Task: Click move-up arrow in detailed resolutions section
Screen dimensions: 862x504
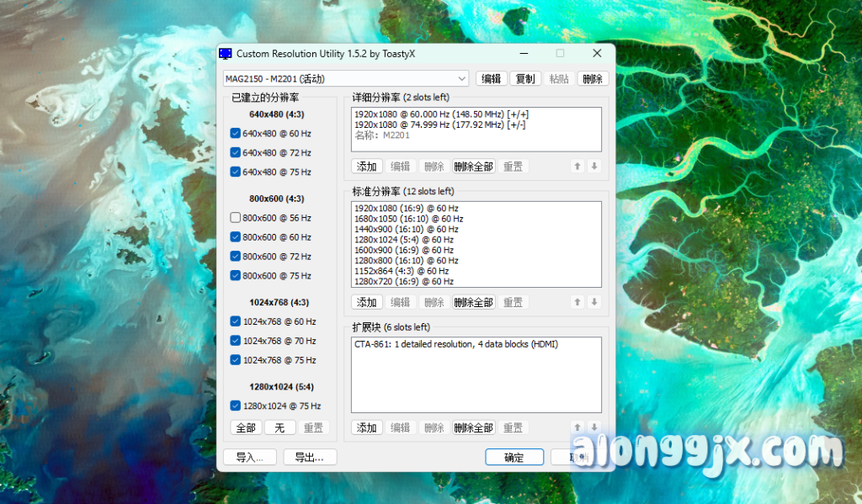Action: point(577,167)
